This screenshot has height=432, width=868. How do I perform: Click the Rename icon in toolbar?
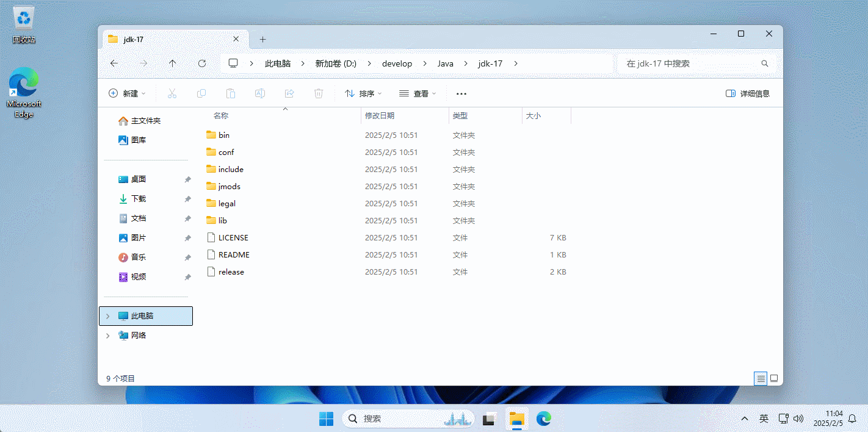(x=260, y=93)
